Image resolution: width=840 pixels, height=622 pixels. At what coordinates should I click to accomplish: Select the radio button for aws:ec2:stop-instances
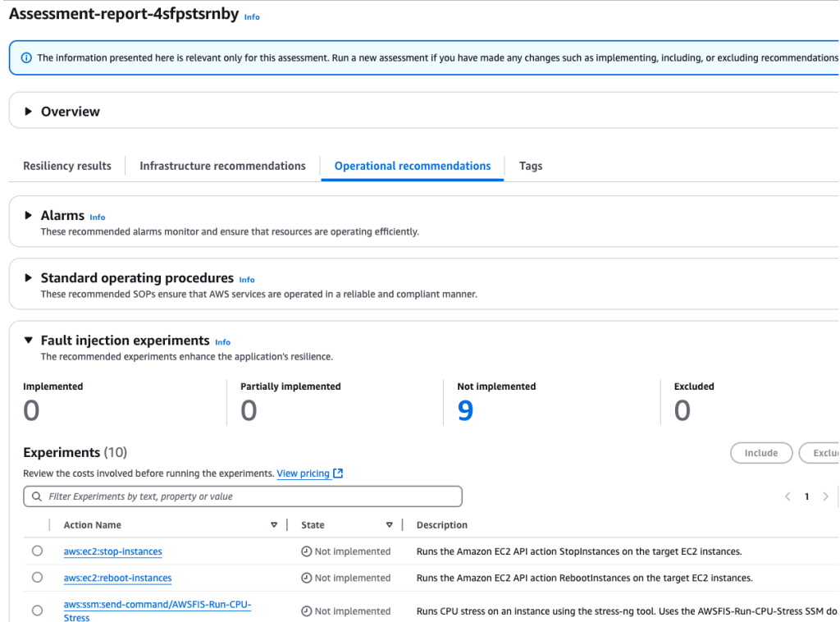click(x=37, y=551)
